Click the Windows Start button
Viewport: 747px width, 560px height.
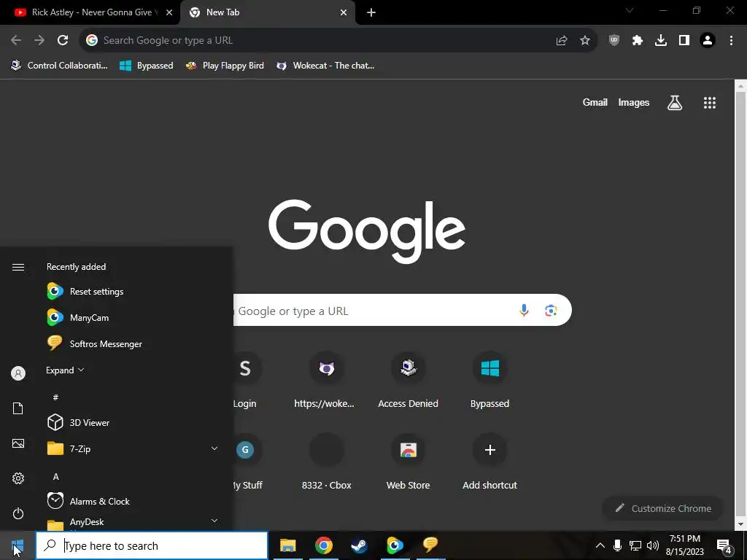[18, 545]
